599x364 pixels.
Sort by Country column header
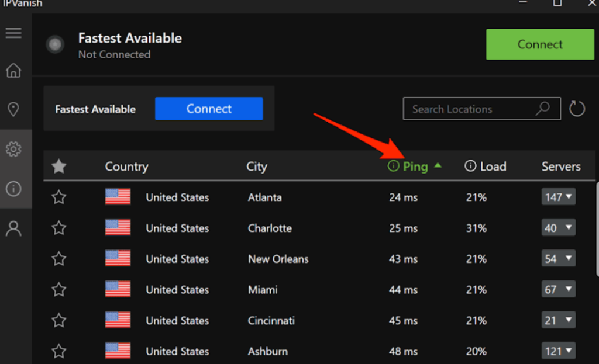tap(126, 167)
